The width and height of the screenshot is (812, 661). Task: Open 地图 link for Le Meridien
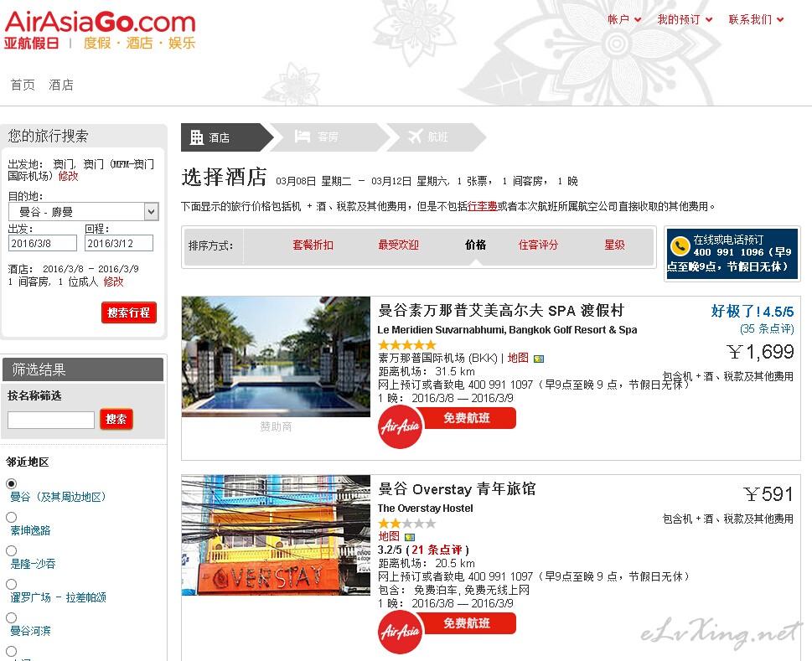point(518,359)
